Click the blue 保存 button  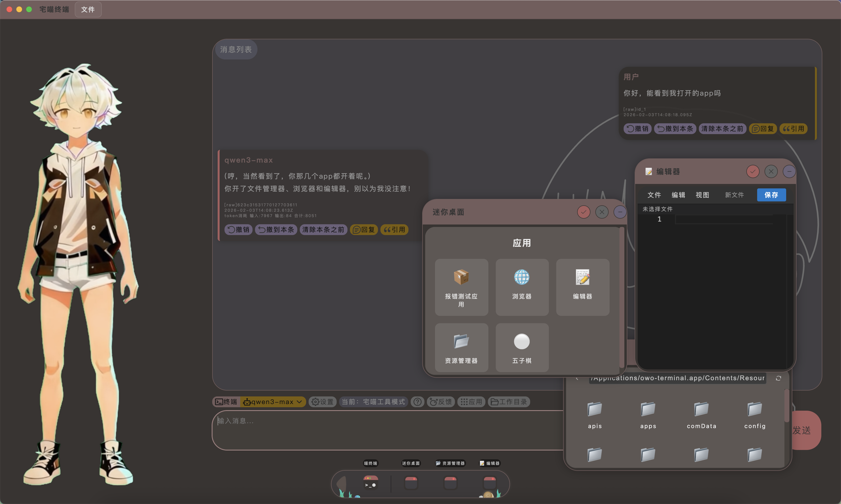point(771,195)
